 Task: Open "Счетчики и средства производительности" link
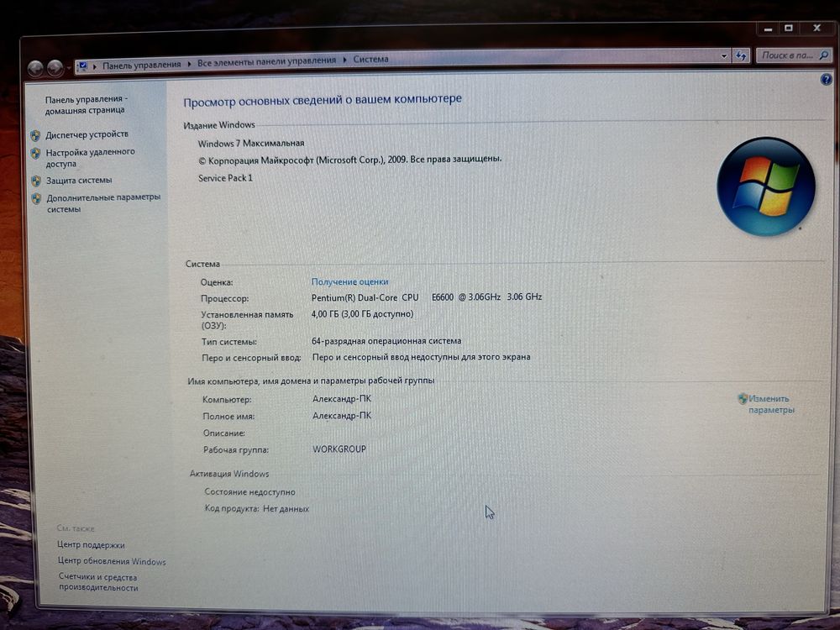pyautogui.click(x=98, y=582)
